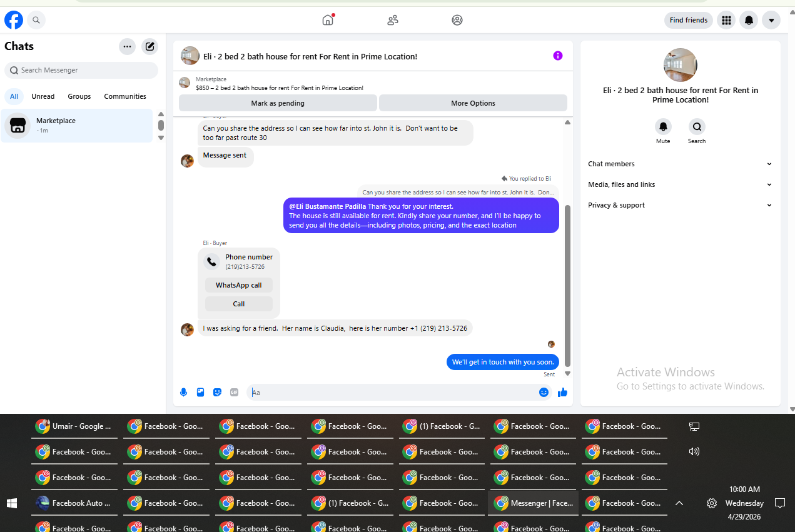The width and height of the screenshot is (795, 532).
Task: Open Windows Start button
Action: coord(11,503)
